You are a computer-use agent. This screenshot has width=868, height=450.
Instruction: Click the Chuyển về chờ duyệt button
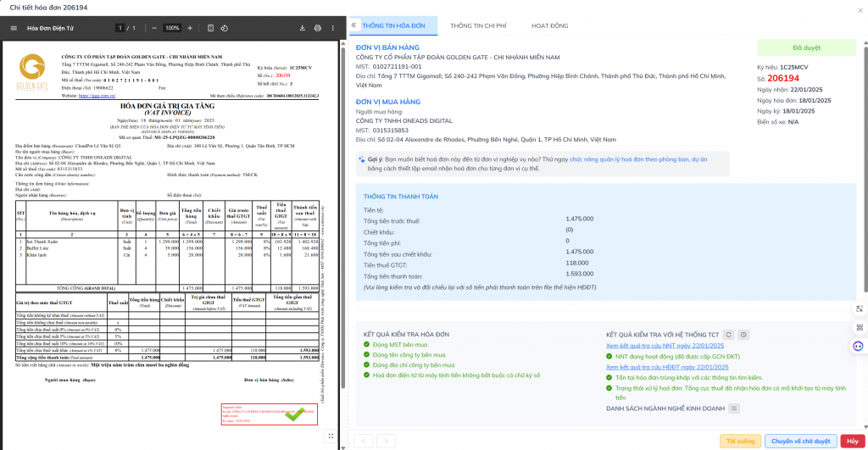click(800, 442)
